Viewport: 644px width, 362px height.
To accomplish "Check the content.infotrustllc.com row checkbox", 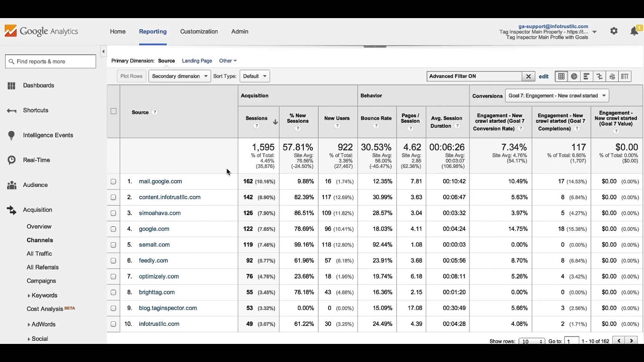I will click(113, 197).
